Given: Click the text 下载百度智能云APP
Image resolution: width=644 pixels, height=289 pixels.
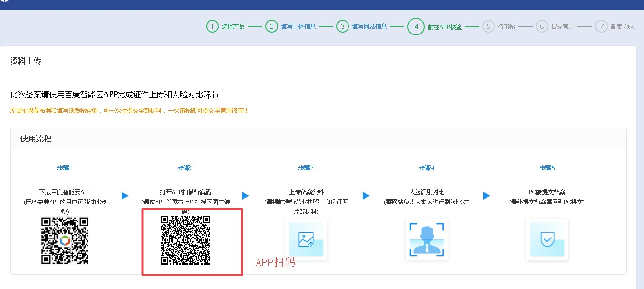Looking at the screenshot, I should point(65,192).
